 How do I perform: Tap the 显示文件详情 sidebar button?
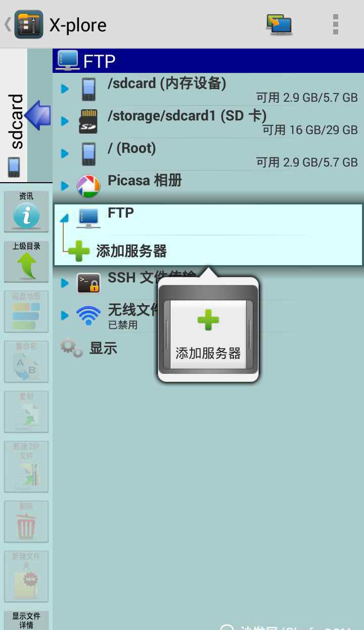26,620
